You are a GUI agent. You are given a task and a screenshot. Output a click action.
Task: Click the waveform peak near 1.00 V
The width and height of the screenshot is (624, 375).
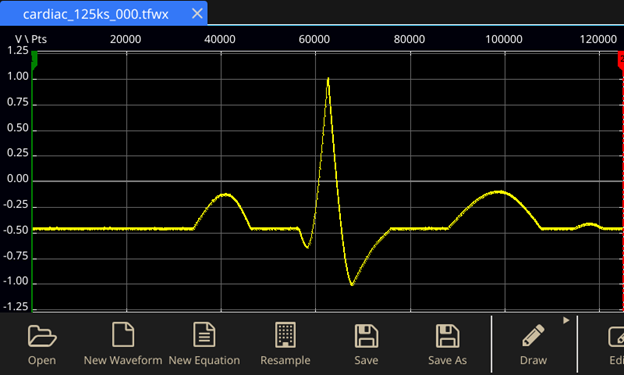(328, 79)
